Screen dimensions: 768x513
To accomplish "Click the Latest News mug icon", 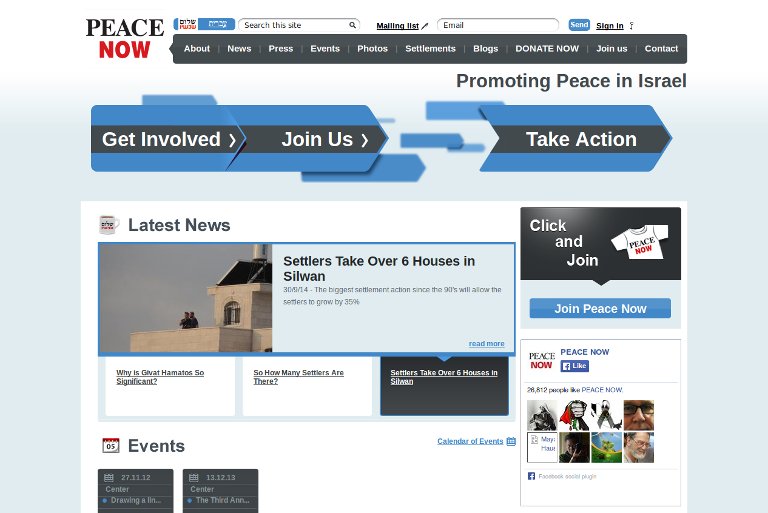I will (x=109, y=225).
